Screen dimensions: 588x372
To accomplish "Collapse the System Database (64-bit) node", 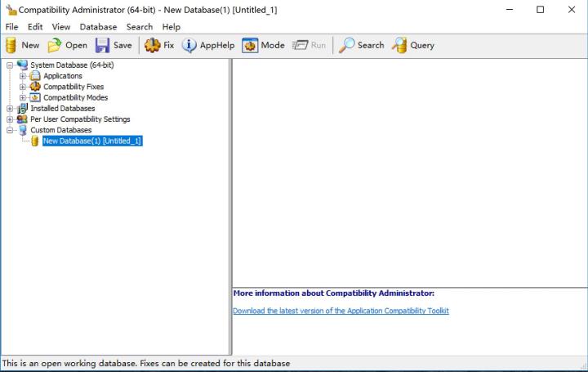I will point(10,65).
